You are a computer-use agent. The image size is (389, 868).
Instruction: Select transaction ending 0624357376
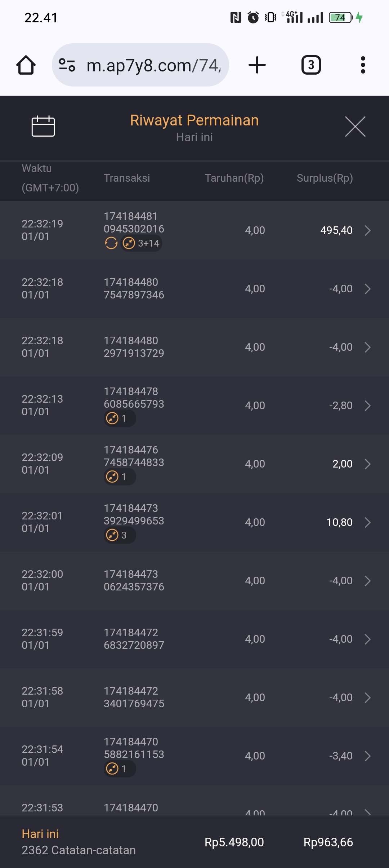(x=134, y=580)
